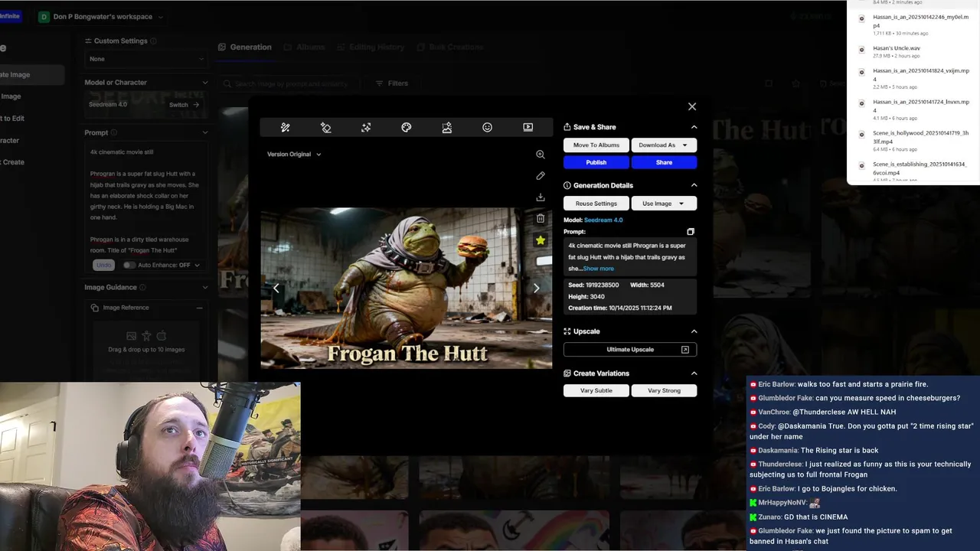
Task: Click the Vary Strong button
Action: [x=664, y=390]
